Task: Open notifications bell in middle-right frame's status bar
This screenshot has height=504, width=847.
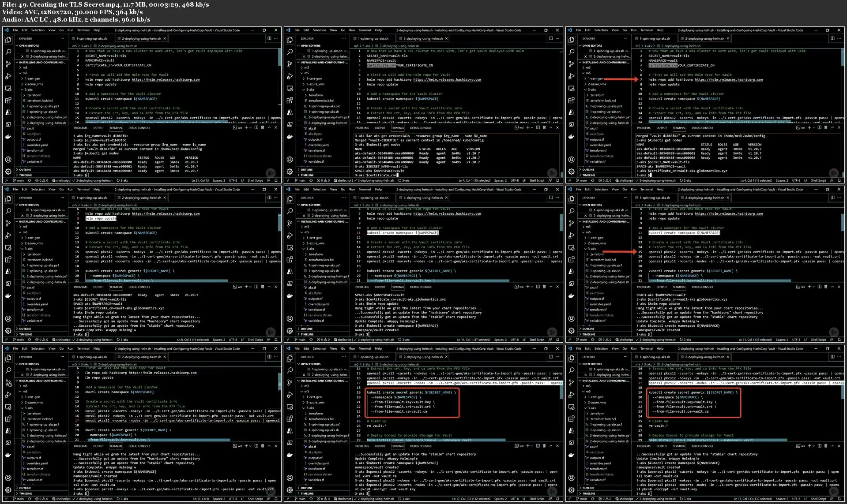Action: click(x=839, y=340)
